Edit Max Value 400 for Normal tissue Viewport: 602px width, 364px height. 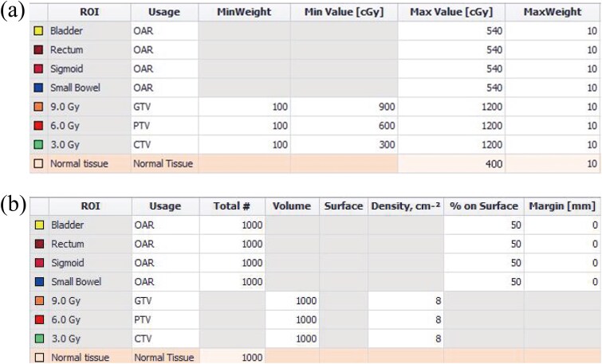[453, 165]
